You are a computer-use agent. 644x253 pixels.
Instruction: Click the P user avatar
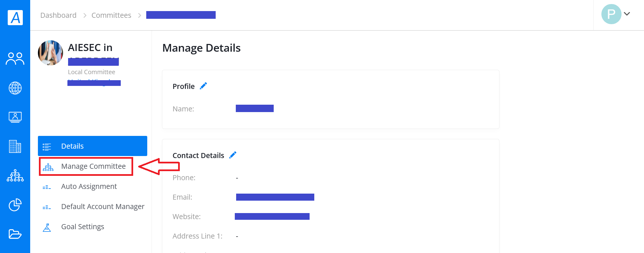pyautogui.click(x=611, y=14)
